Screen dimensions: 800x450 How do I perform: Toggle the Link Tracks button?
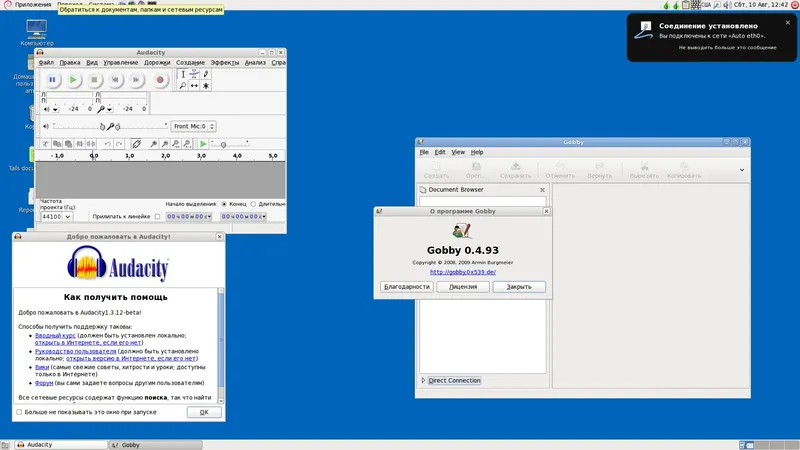coord(136,144)
